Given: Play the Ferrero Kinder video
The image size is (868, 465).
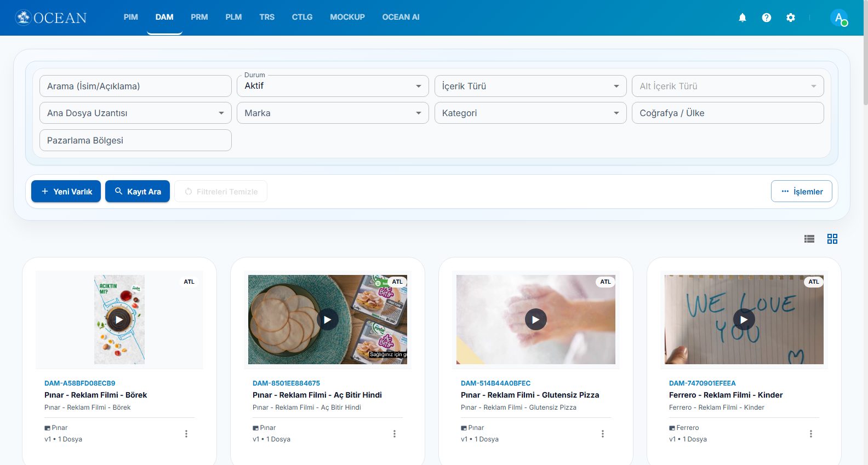Looking at the screenshot, I should coord(744,320).
